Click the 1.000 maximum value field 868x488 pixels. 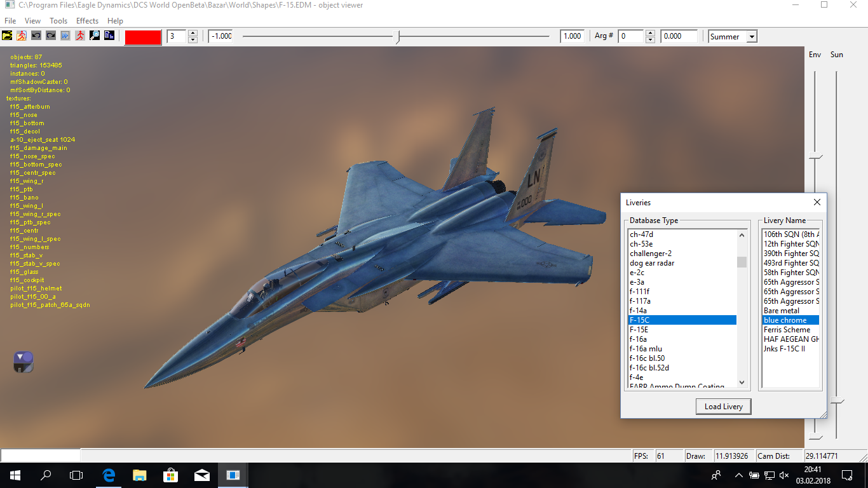(572, 36)
